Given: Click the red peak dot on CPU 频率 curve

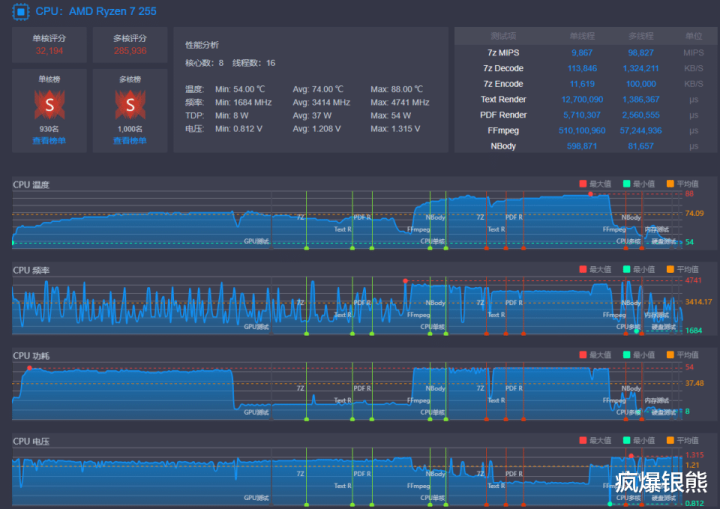Looking at the screenshot, I should (x=405, y=281).
